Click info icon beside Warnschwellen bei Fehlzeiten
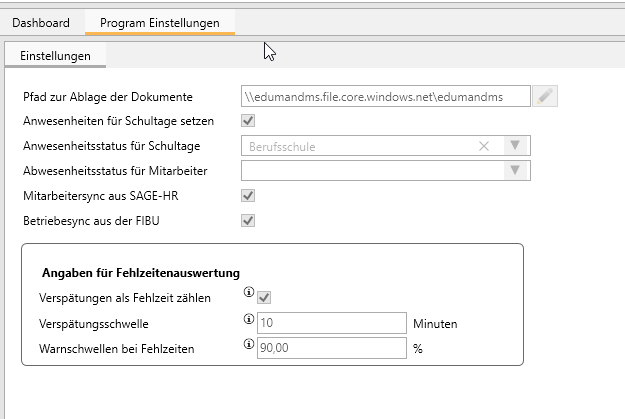This screenshot has width=625, height=419. coord(249,344)
